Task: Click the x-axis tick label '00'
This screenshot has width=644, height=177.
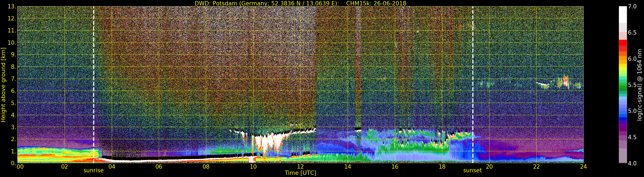Action: click(x=20, y=167)
